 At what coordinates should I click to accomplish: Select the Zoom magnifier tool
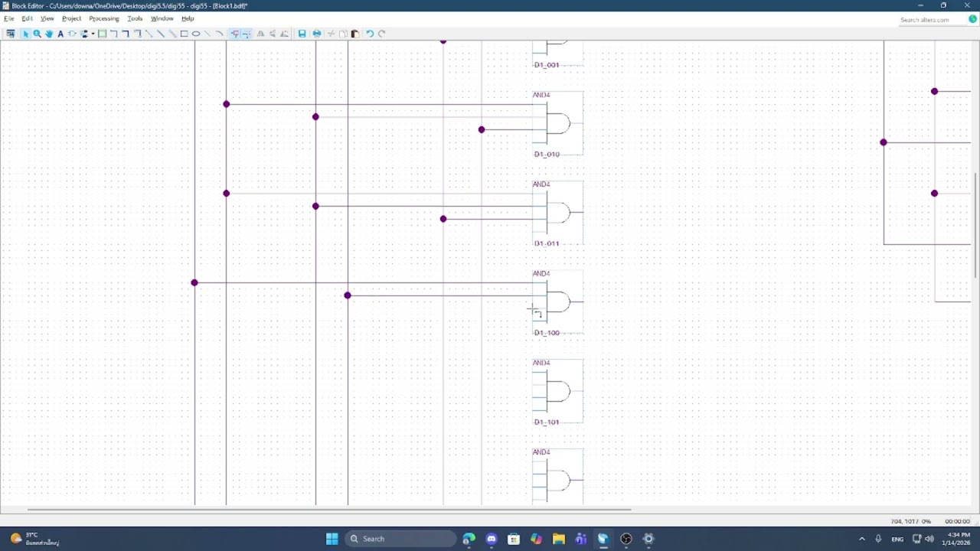click(x=37, y=34)
